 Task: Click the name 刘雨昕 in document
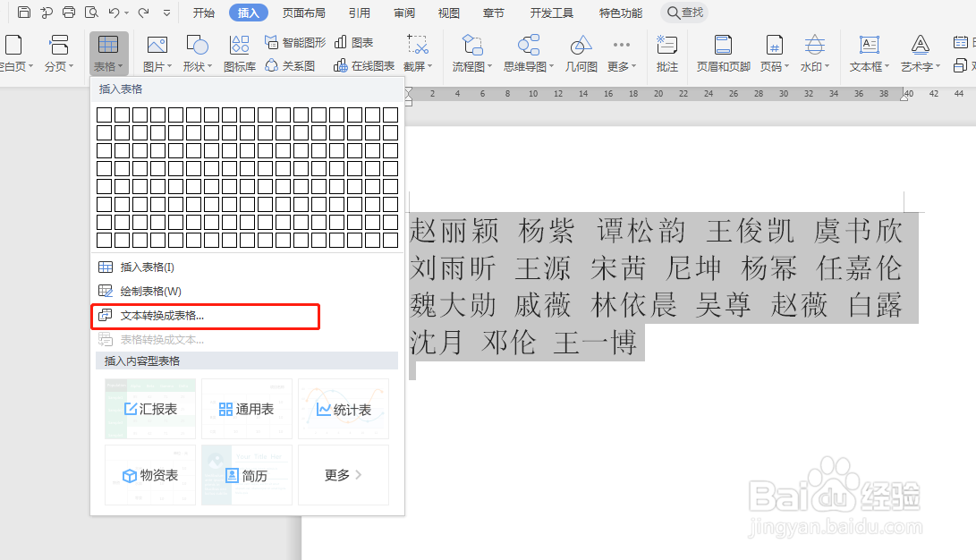tap(453, 268)
